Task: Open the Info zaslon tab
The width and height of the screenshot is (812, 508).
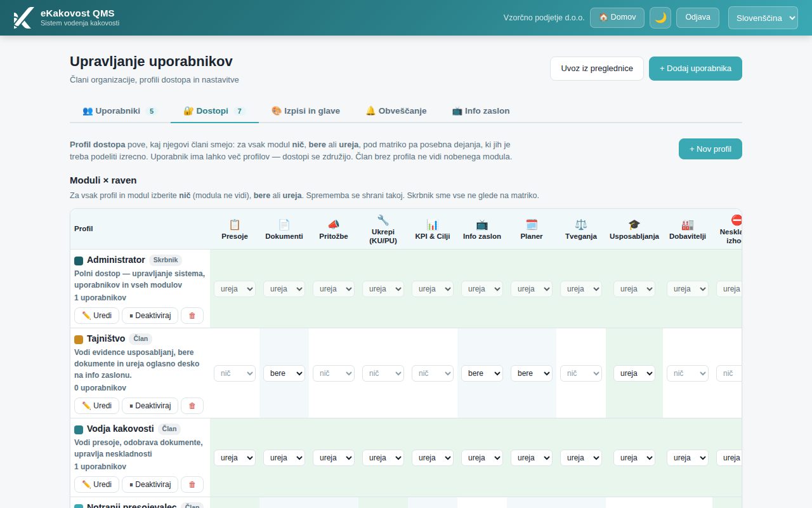Action: [481, 110]
